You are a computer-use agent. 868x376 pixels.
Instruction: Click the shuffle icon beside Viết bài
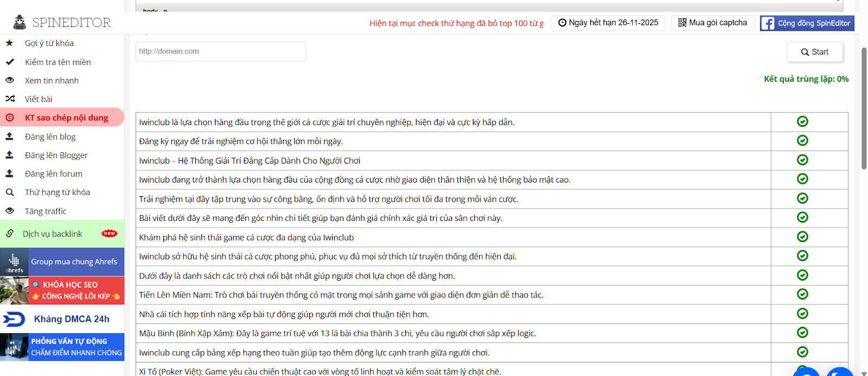(x=10, y=99)
